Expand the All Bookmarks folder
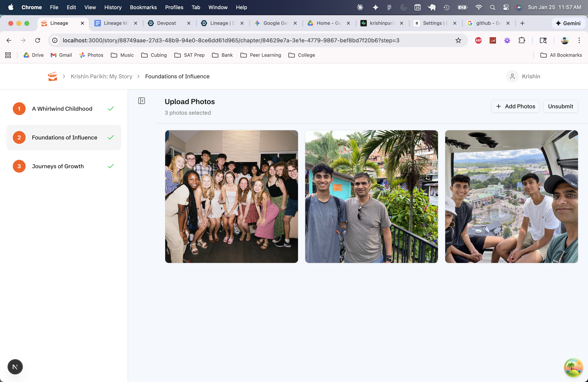This screenshot has width=588, height=382. [x=561, y=55]
